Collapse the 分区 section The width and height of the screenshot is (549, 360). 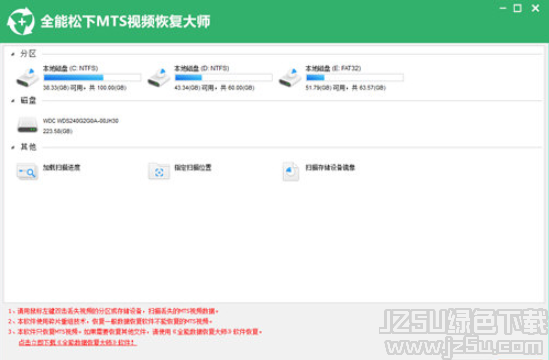(x=13, y=54)
